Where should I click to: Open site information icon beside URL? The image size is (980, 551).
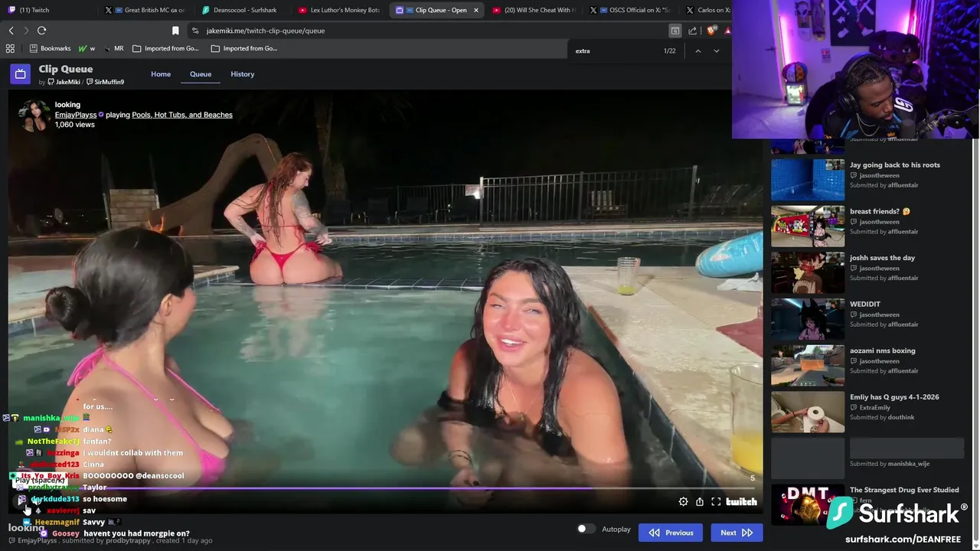[x=195, y=31]
